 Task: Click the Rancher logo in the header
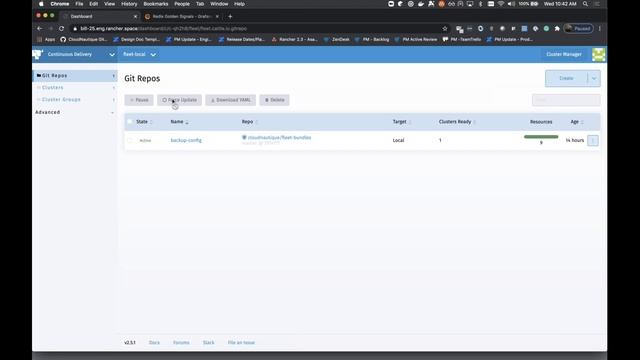coord(38,54)
